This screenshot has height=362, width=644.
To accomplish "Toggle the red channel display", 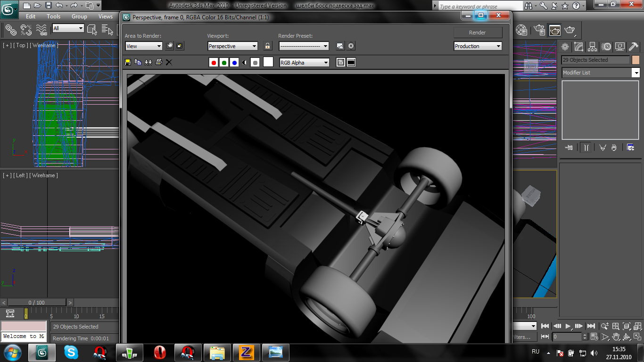I will 214,63.
